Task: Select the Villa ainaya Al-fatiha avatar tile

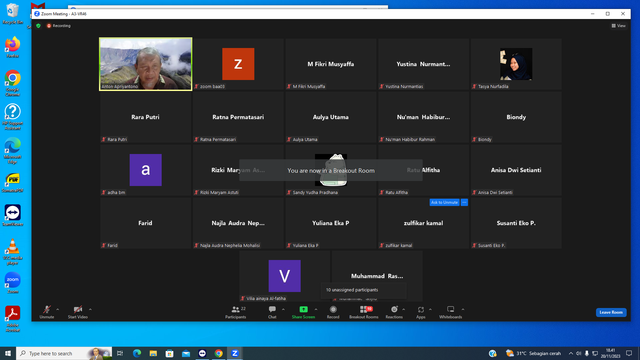Action: click(284, 276)
